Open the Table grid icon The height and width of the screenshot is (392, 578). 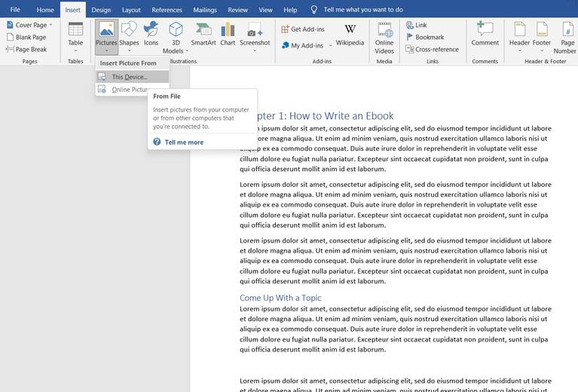[75, 29]
